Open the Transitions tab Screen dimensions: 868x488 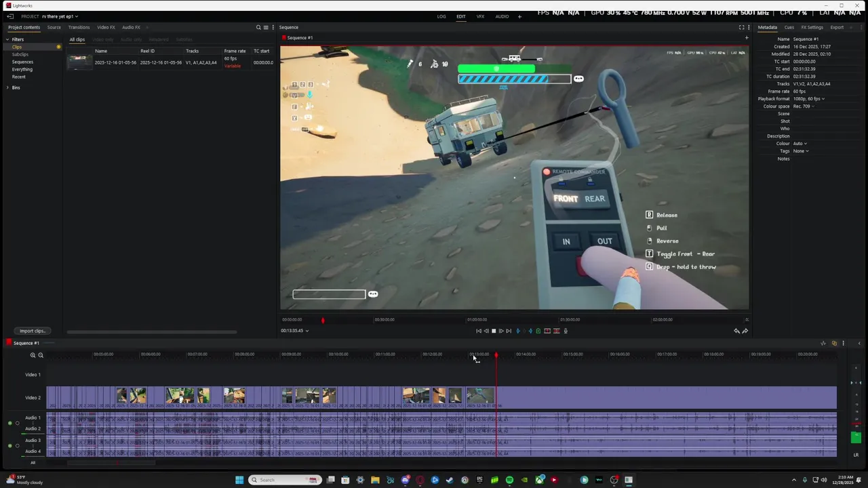coord(79,27)
